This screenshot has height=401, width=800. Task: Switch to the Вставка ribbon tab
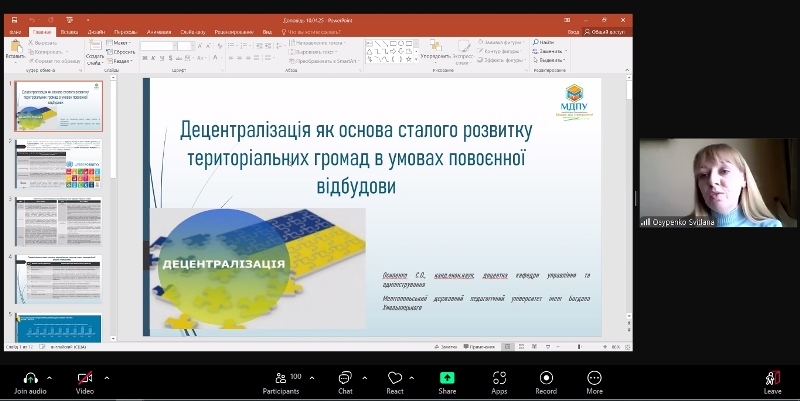pos(69,32)
